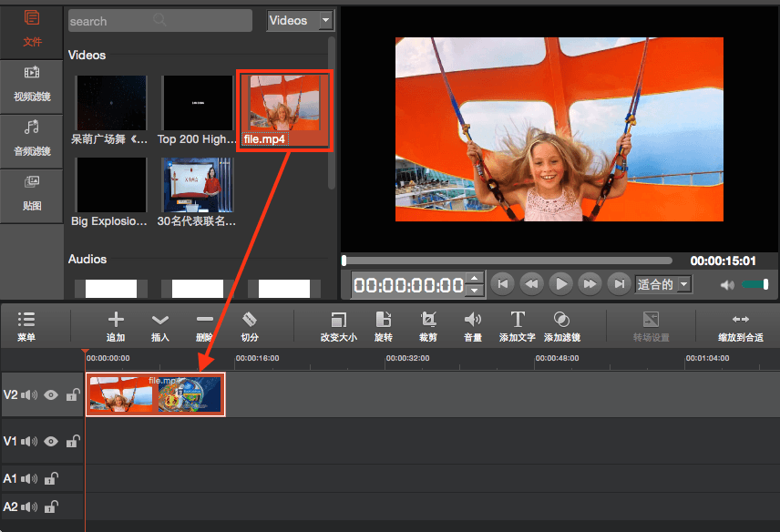Image resolution: width=780 pixels, height=532 pixels.
Task: Click the 音量 volume tool
Action: (x=473, y=327)
